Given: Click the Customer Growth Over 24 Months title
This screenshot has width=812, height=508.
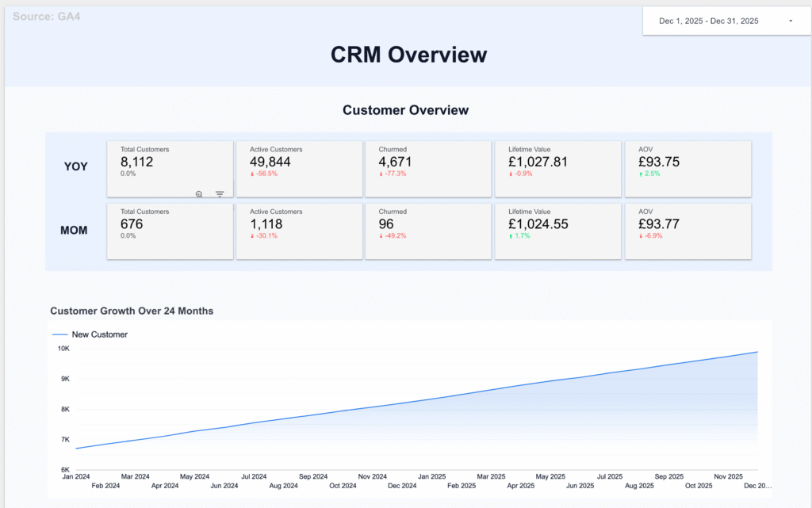Looking at the screenshot, I should [x=132, y=311].
